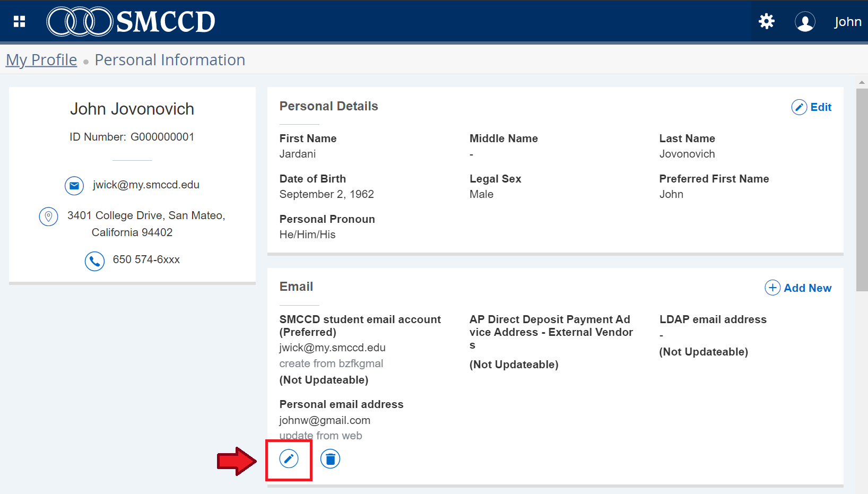Click address 3401 College Drive text
The width and height of the screenshot is (868, 494).
[146, 224]
